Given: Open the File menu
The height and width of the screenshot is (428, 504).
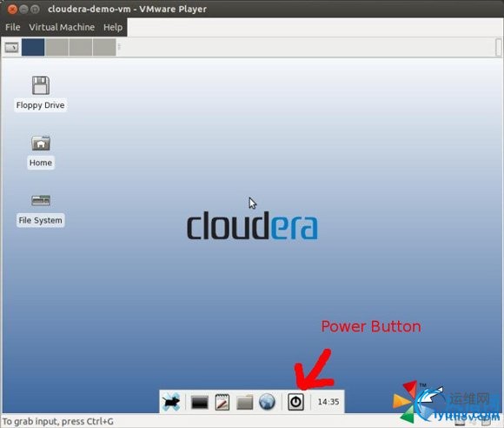Looking at the screenshot, I should click(12, 27).
